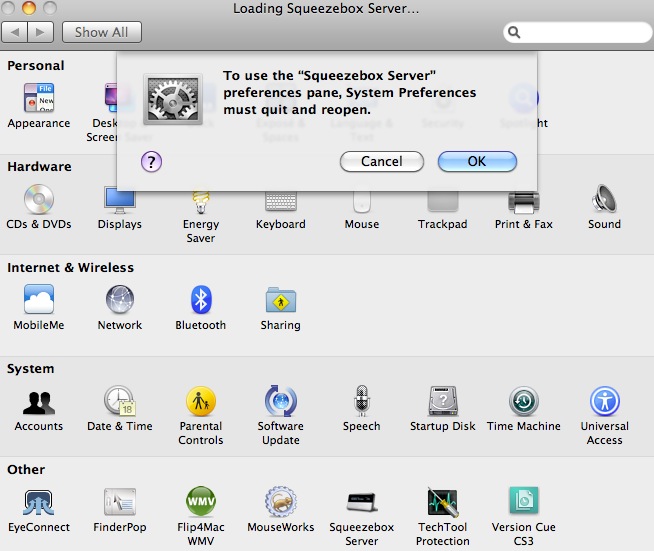Open Parental Controls pane
The image size is (654, 551).
coord(201,402)
